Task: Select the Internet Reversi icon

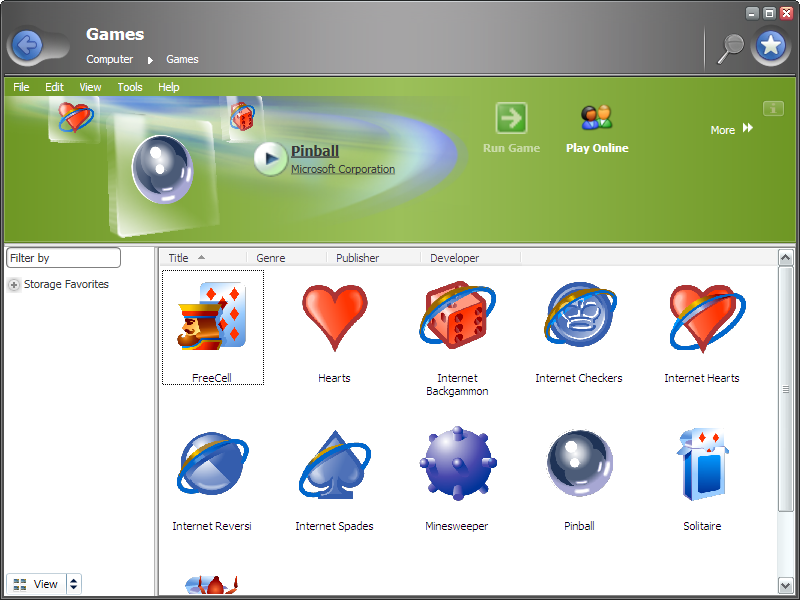Action: pos(212,463)
